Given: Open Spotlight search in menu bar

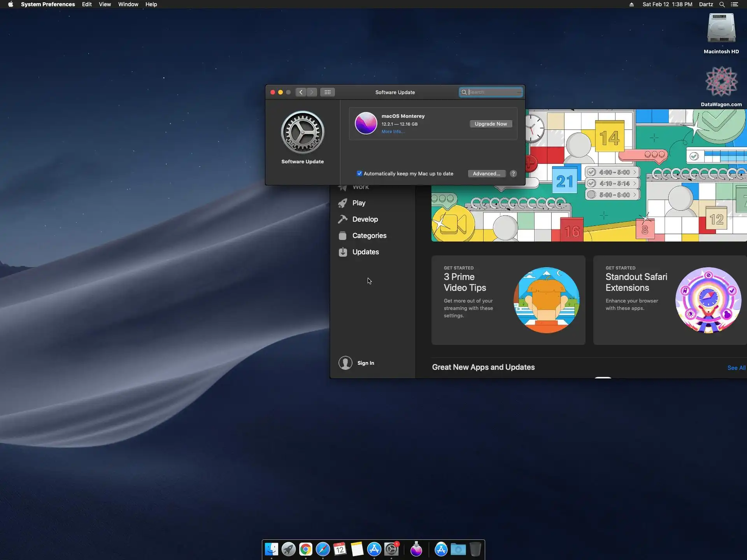Looking at the screenshot, I should point(722,4).
